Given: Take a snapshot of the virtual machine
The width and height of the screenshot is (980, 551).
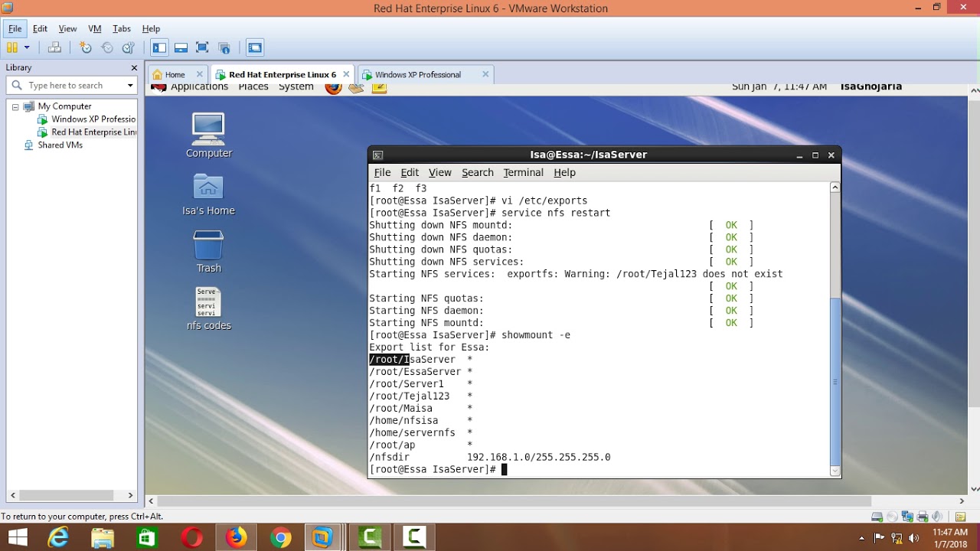Looking at the screenshot, I should click(x=86, y=47).
